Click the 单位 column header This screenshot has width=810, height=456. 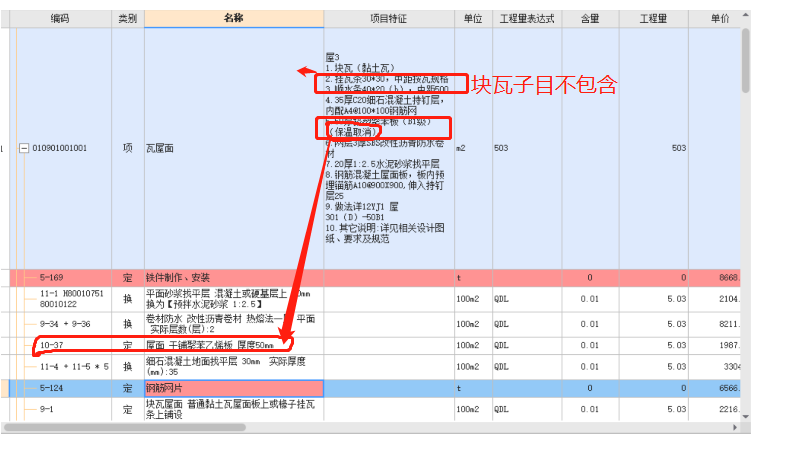click(473, 19)
